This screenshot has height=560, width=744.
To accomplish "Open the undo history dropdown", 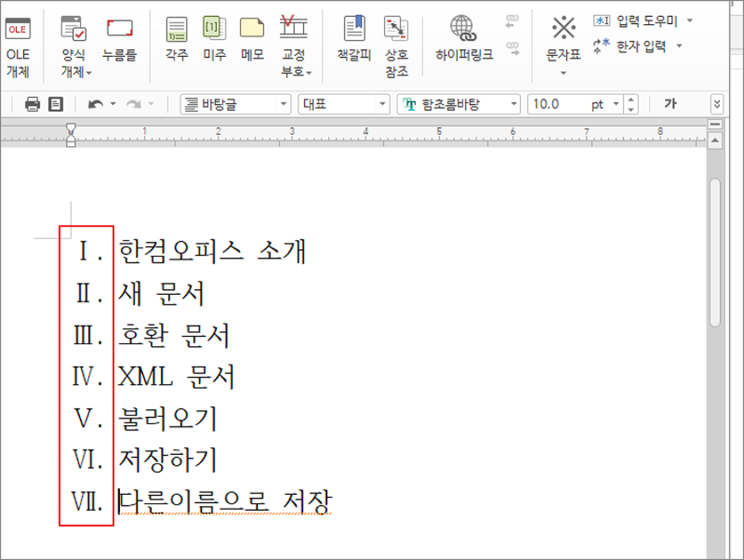I will 112,105.
